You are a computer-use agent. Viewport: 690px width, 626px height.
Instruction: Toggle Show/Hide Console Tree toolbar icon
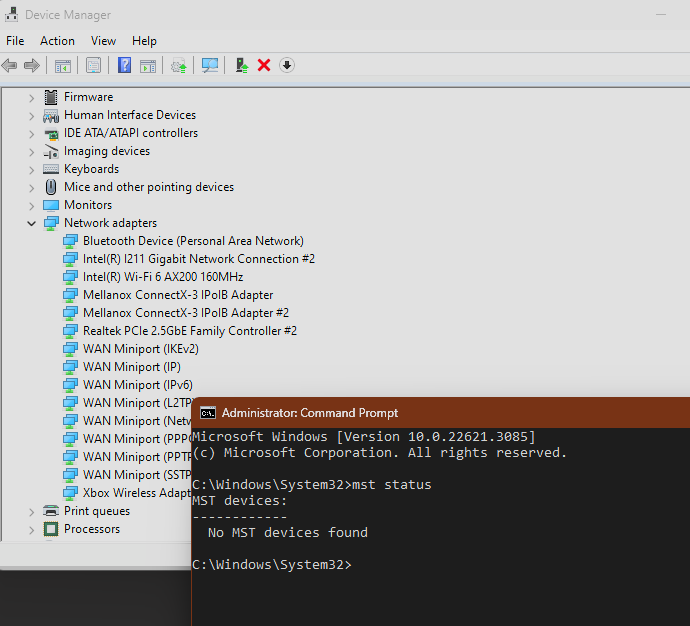[x=62, y=66]
